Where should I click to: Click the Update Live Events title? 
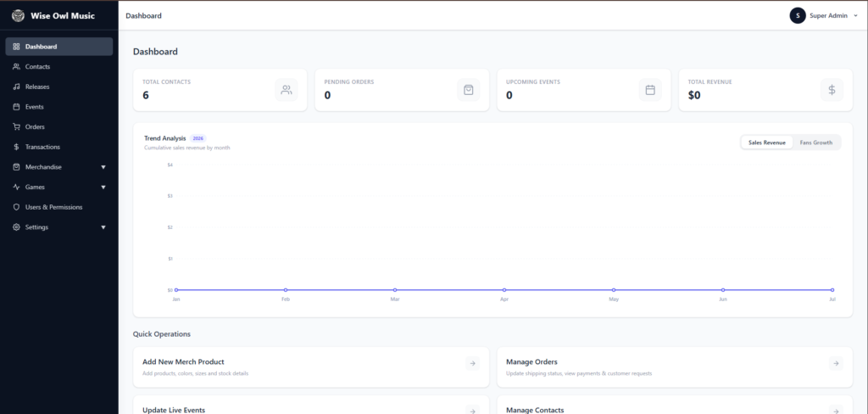pos(174,410)
